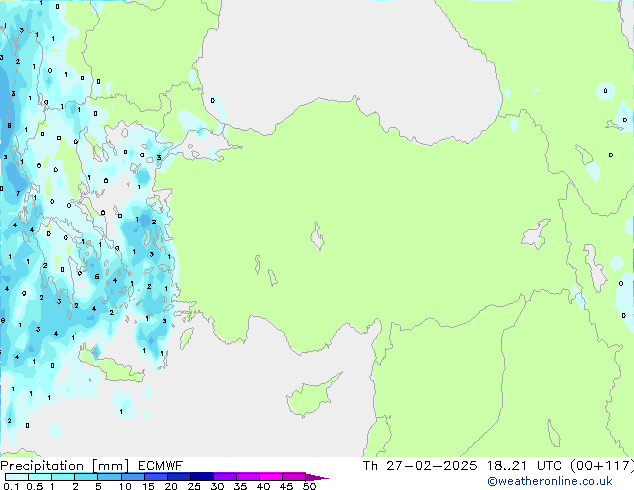Image resolution: width=634 pixels, height=490 pixels.
Task: Click the "25" legend scale label
Action: 194,486
